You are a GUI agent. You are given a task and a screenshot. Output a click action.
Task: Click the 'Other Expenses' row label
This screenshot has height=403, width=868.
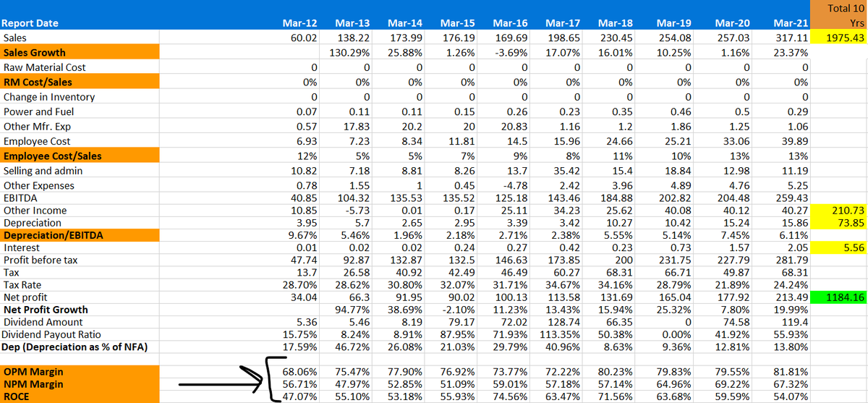point(38,185)
